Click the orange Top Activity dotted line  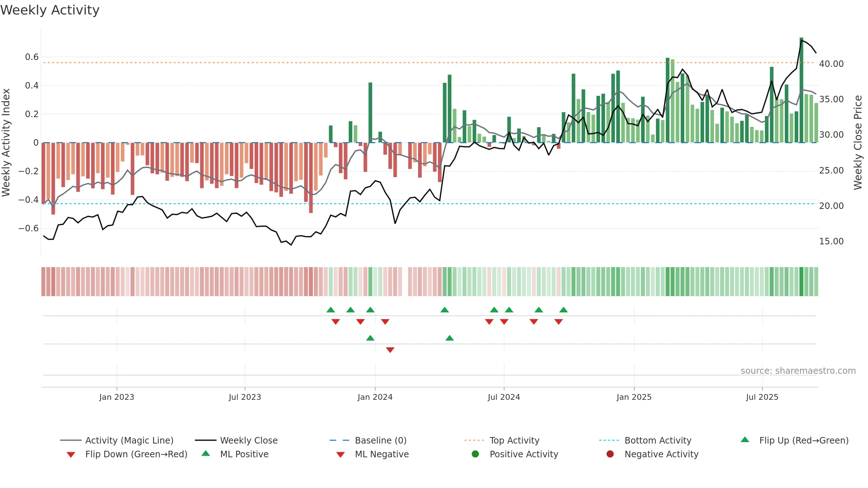point(430,63)
